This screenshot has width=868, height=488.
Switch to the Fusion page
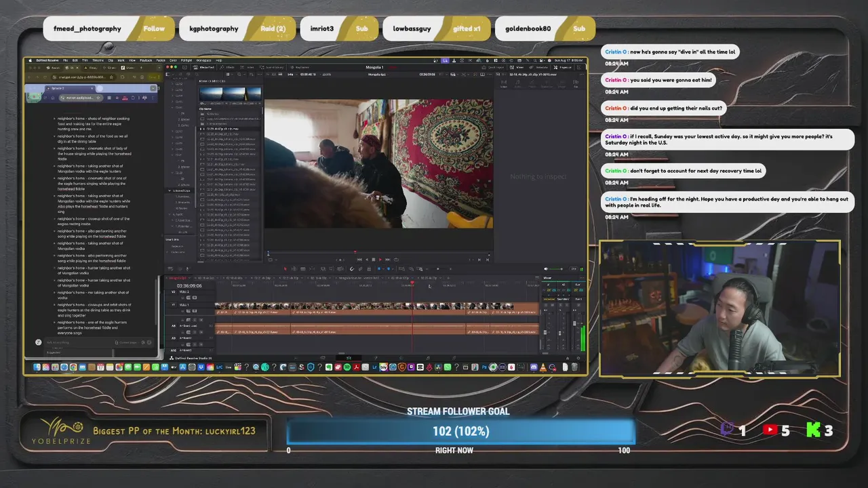[375, 358]
